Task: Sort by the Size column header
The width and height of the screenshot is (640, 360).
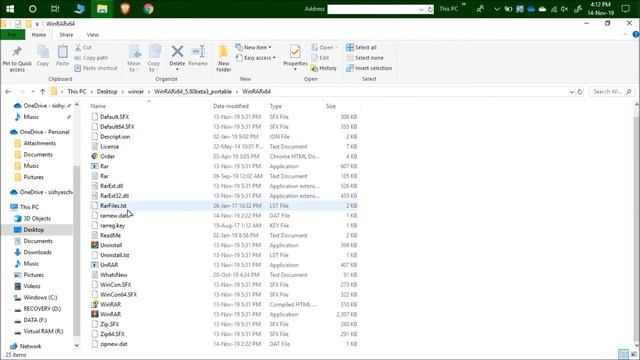Action: (331, 106)
